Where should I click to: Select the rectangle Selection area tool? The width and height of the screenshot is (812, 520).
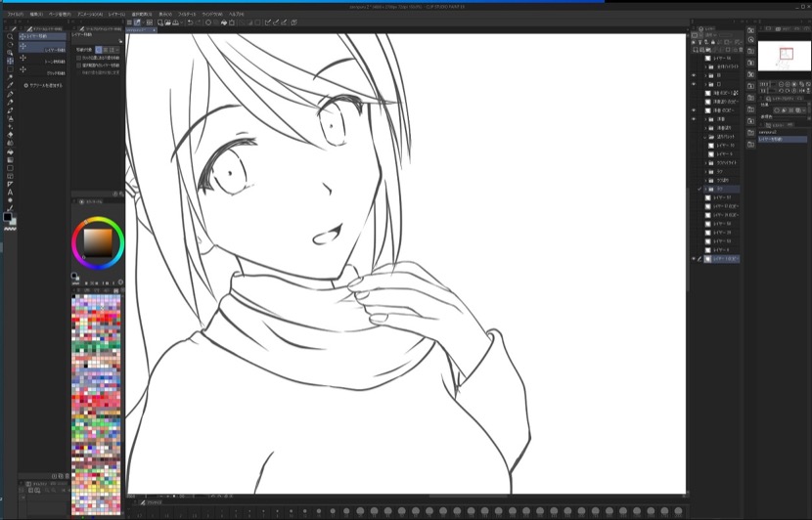pyautogui.click(x=10, y=68)
